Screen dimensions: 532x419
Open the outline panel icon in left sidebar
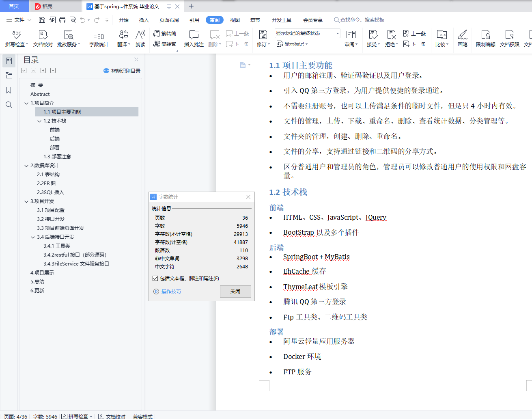pyautogui.click(x=9, y=61)
